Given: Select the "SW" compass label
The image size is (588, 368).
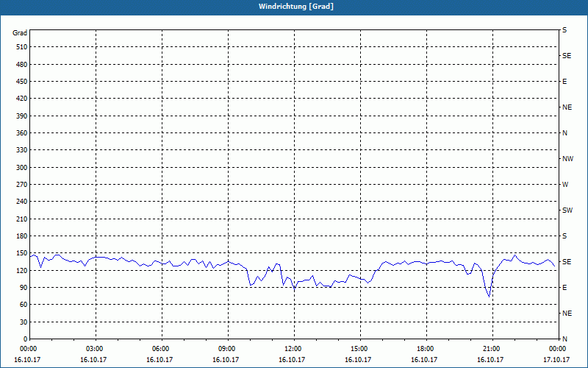Looking at the screenshot, I should pos(567,210).
